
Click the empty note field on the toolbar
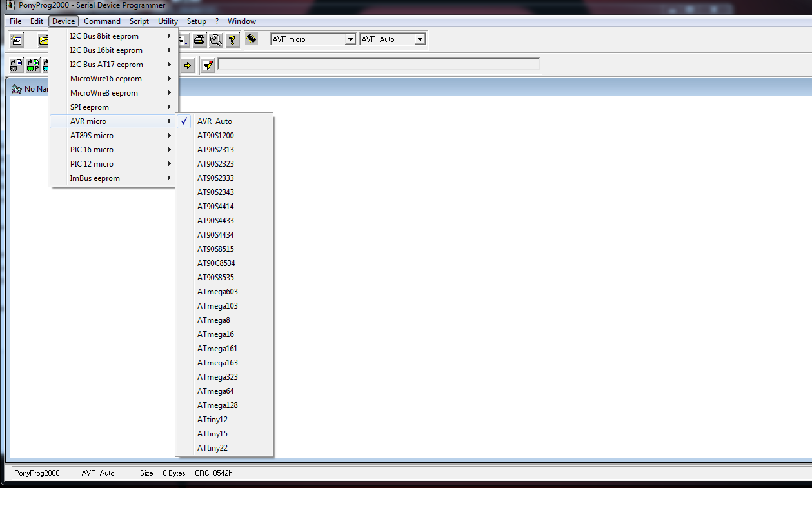(x=379, y=64)
